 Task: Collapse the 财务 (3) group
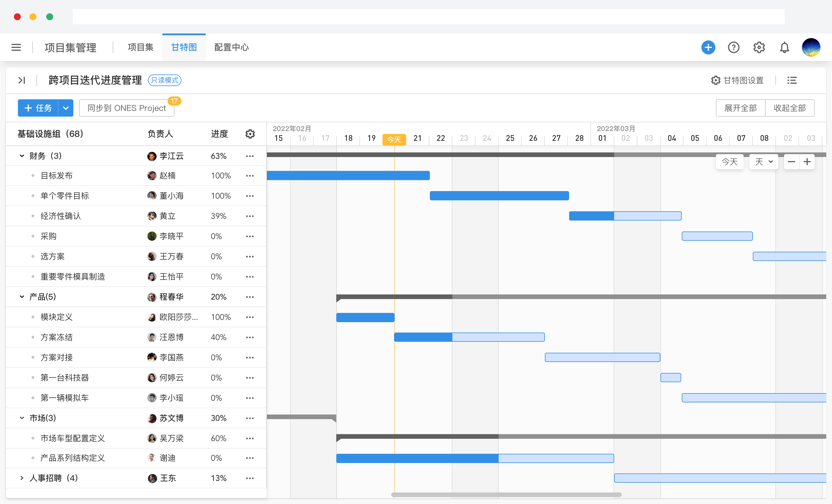point(22,156)
